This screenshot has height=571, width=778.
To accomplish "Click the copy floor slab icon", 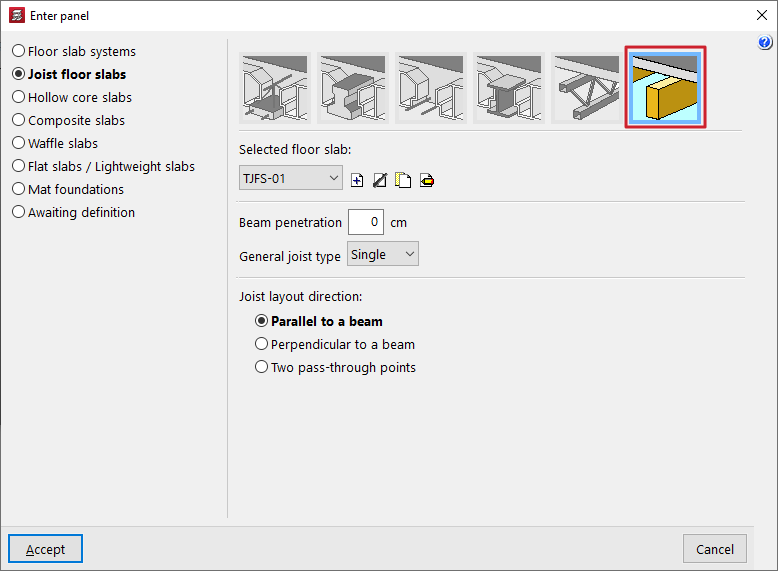I will [403, 180].
